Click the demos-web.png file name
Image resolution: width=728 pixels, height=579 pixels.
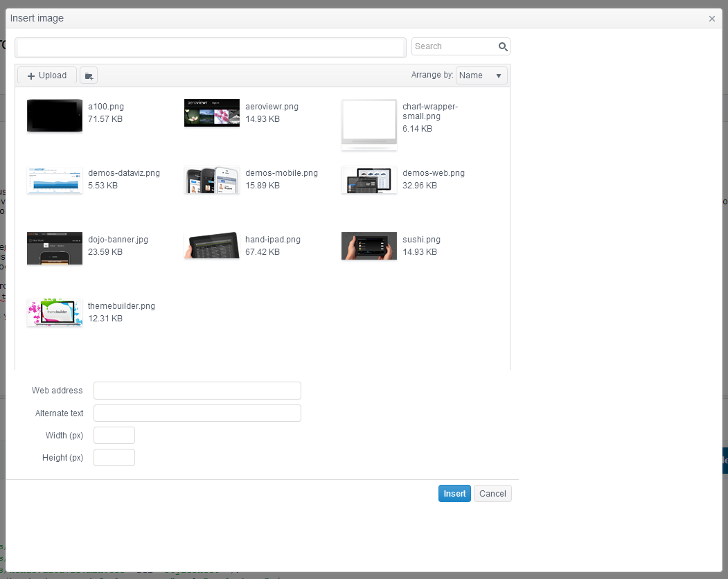[433, 173]
